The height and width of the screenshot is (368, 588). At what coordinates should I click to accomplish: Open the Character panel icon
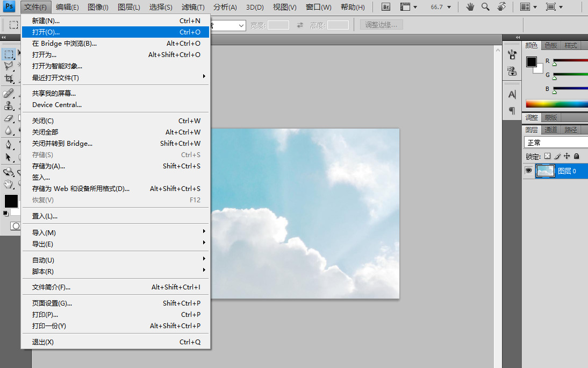[x=512, y=95]
